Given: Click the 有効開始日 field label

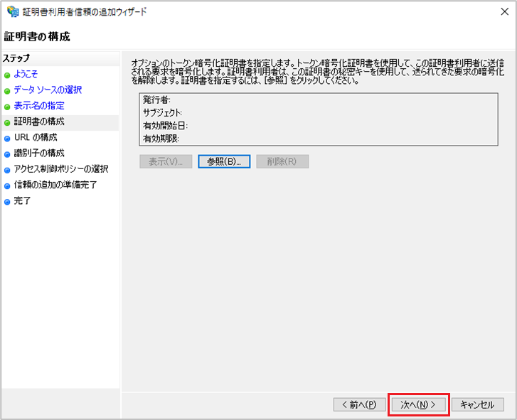Looking at the screenshot, I should click(165, 126).
